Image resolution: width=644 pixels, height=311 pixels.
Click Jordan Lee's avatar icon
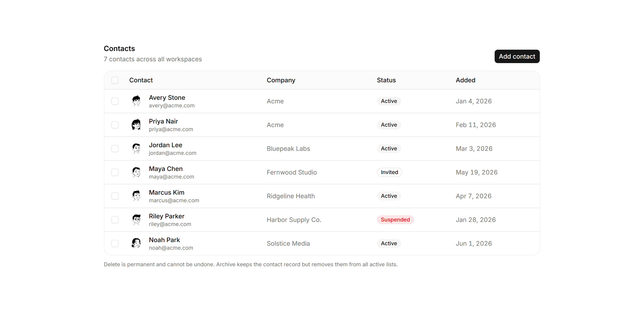click(136, 149)
